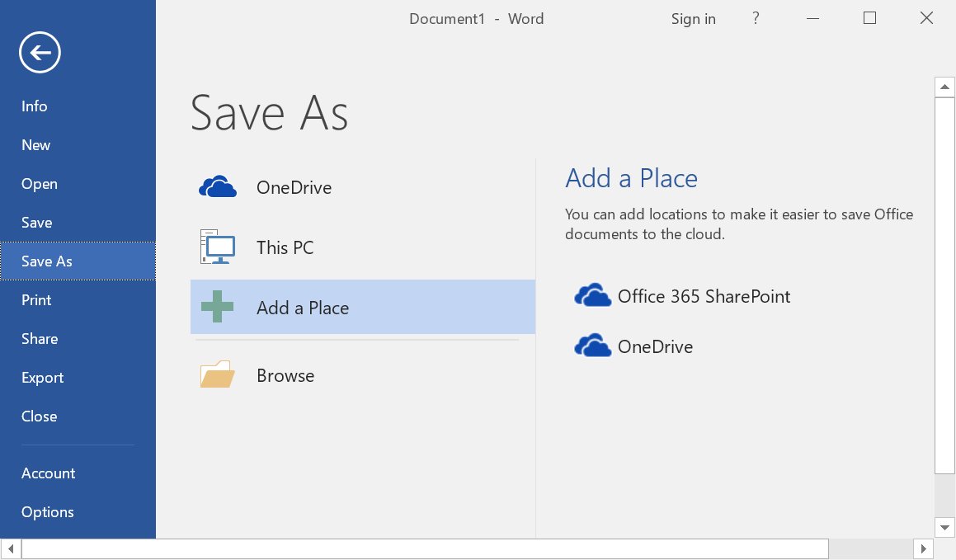Click the vertical scrollbar thumb
This screenshot has width=956, height=560.
click(944, 285)
